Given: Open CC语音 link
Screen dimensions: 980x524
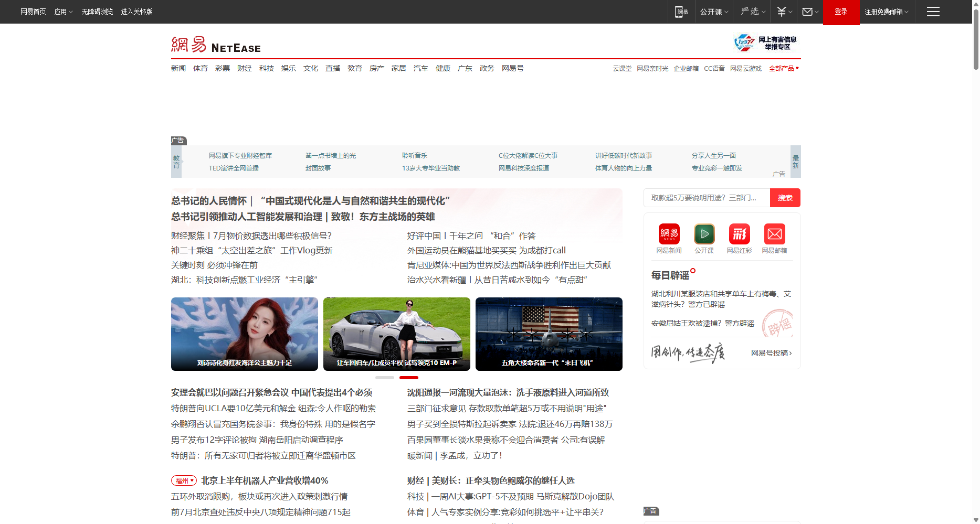Looking at the screenshot, I should [x=714, y=69].
